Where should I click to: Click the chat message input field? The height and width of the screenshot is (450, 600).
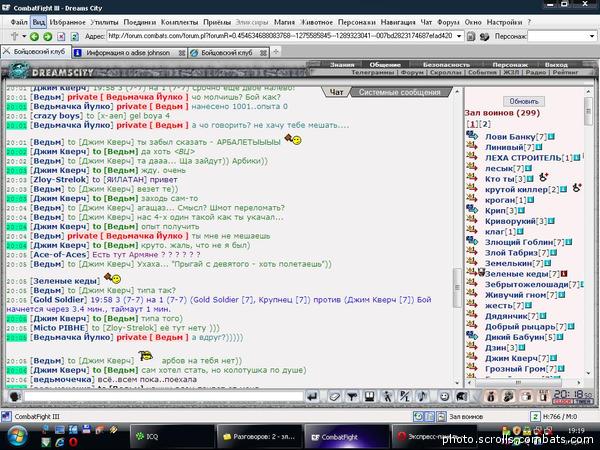click(163, 397)
